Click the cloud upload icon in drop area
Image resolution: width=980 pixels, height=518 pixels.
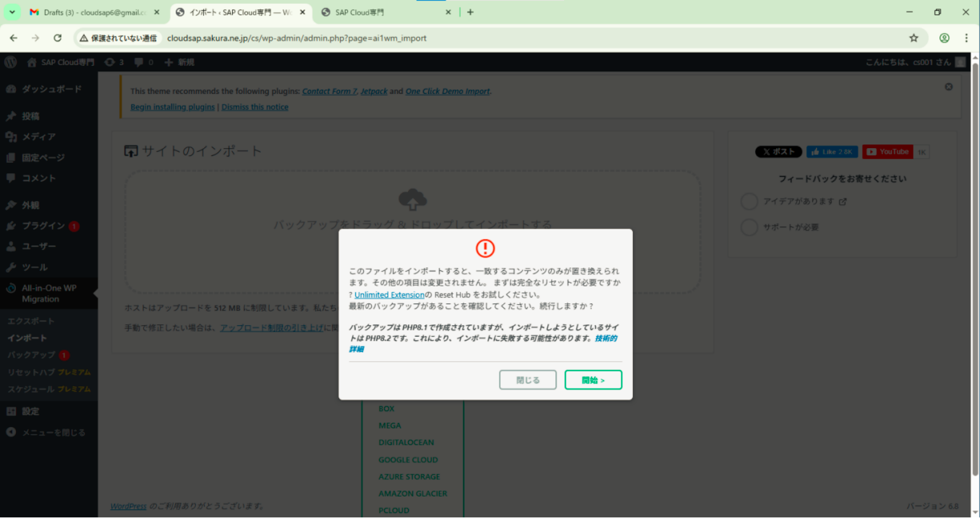pos(413,200)
